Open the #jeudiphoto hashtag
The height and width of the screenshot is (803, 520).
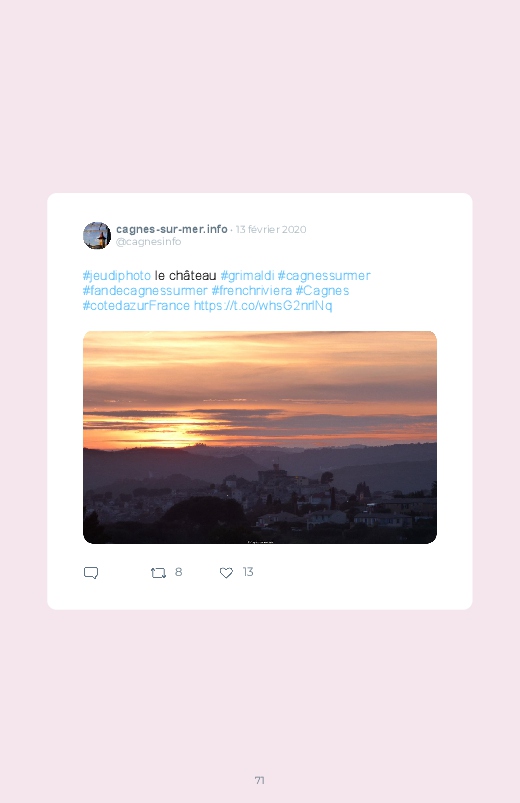(117, 276)
